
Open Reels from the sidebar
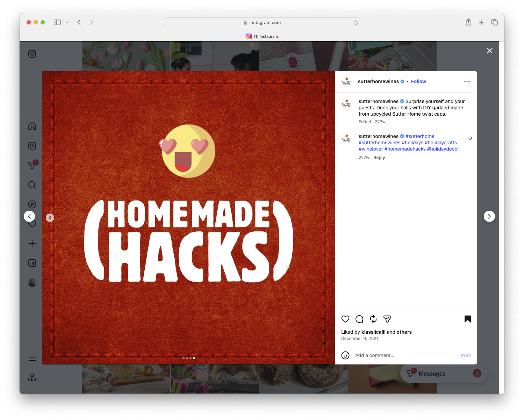32,146
